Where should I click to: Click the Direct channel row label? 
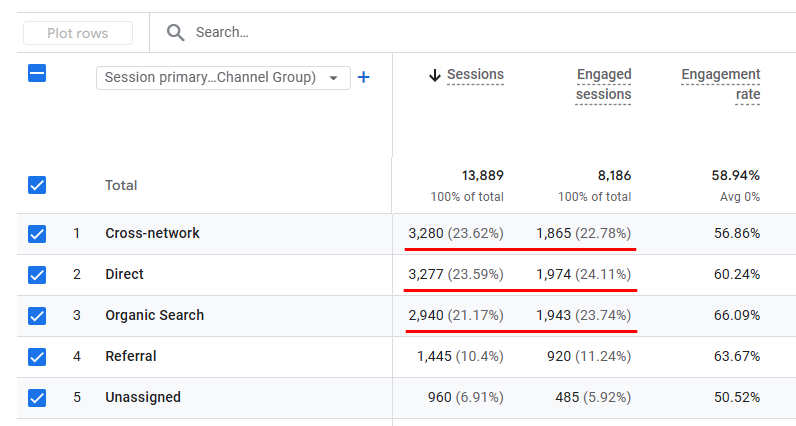point(124,275)
